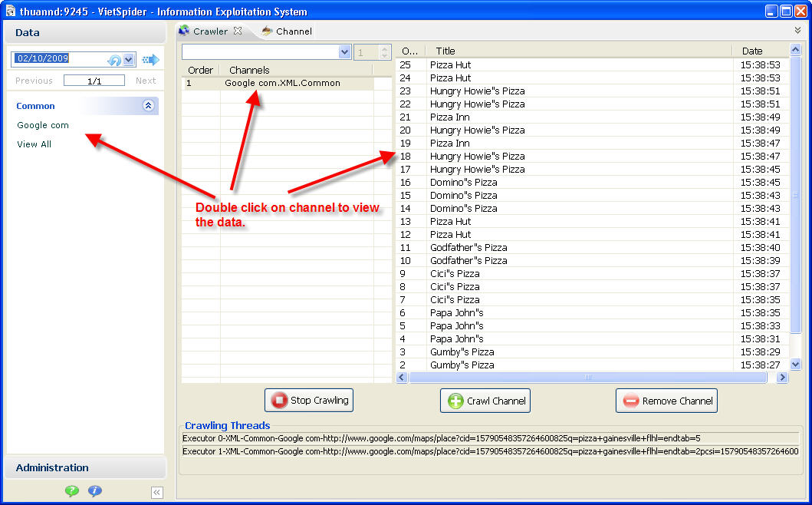Click the order number 10 cell
Viewport: 812px width, 505px height.
pyautogui.click(x=406, y=260)
